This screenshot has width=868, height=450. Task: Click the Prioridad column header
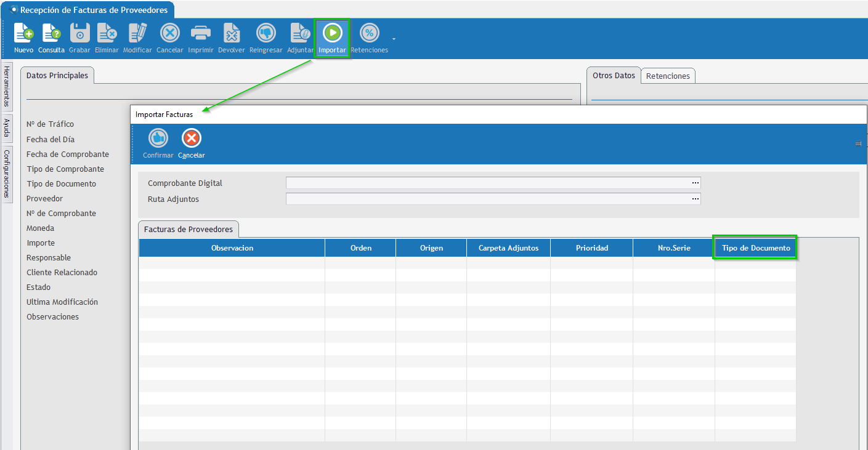click(592, 248)
